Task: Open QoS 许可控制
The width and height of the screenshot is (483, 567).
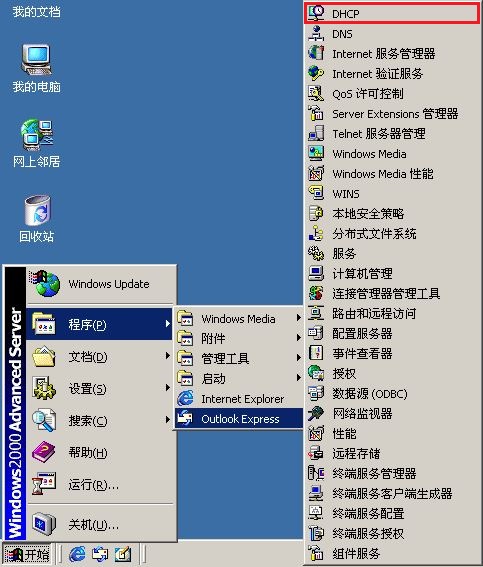Action: [392, 94]
